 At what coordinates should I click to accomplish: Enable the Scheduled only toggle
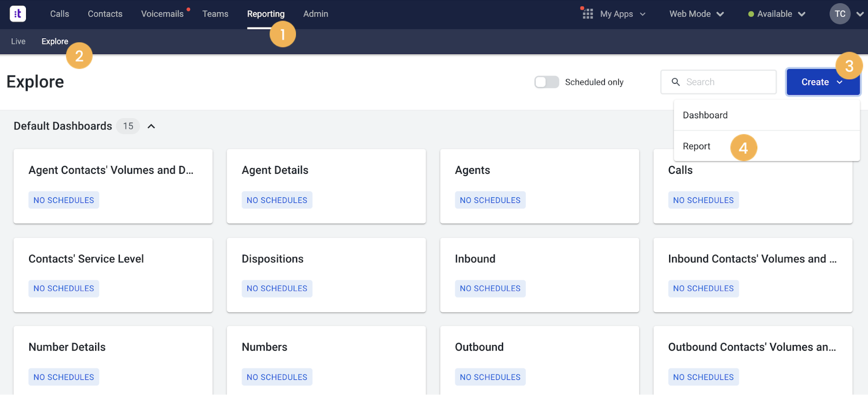coord(546,82)
